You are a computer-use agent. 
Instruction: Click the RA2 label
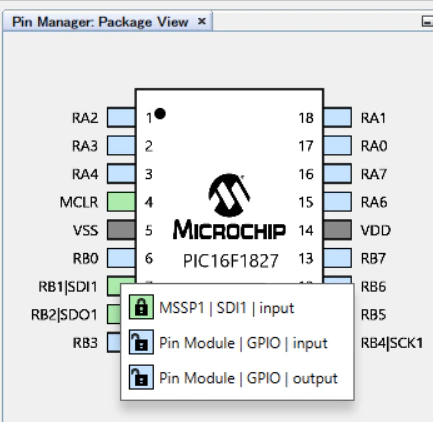[x=85, y=118]
